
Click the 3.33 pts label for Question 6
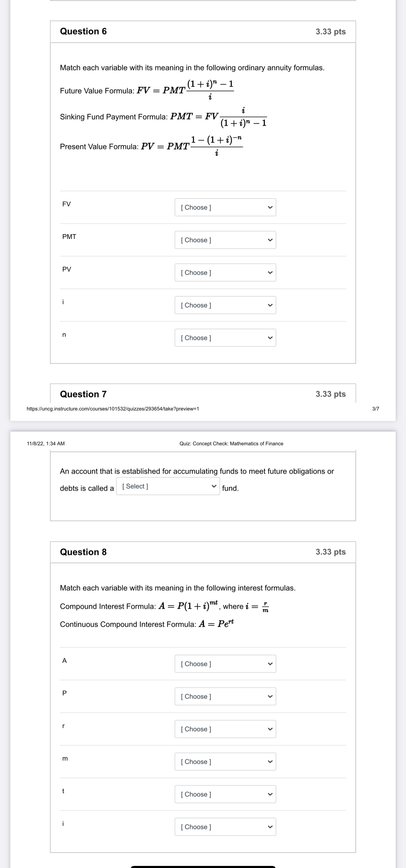coord(330,31)
